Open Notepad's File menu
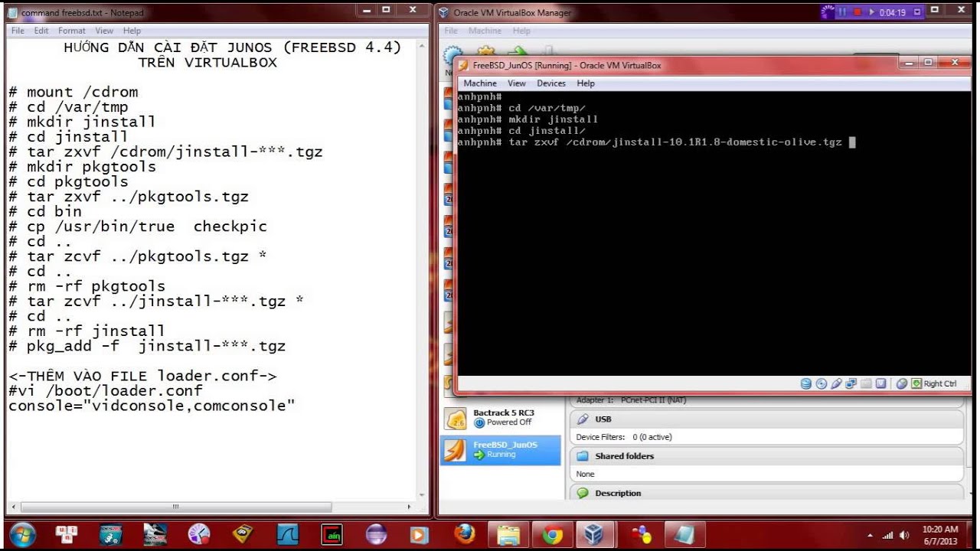This screenshot has width=980, height=551. (18, 31)
